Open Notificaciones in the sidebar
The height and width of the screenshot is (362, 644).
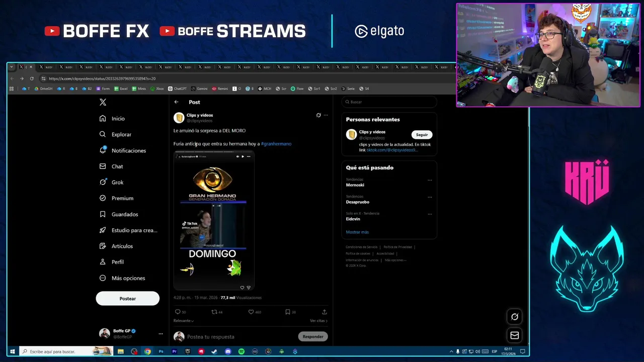click(x=123, y=150)
